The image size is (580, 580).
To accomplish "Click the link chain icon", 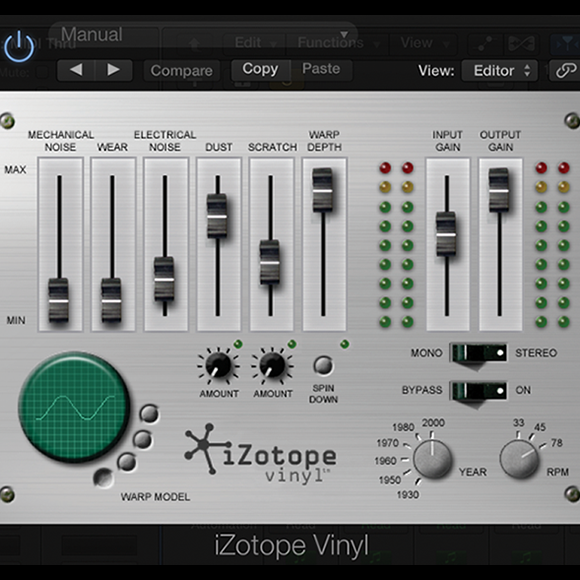I will 565,70.
